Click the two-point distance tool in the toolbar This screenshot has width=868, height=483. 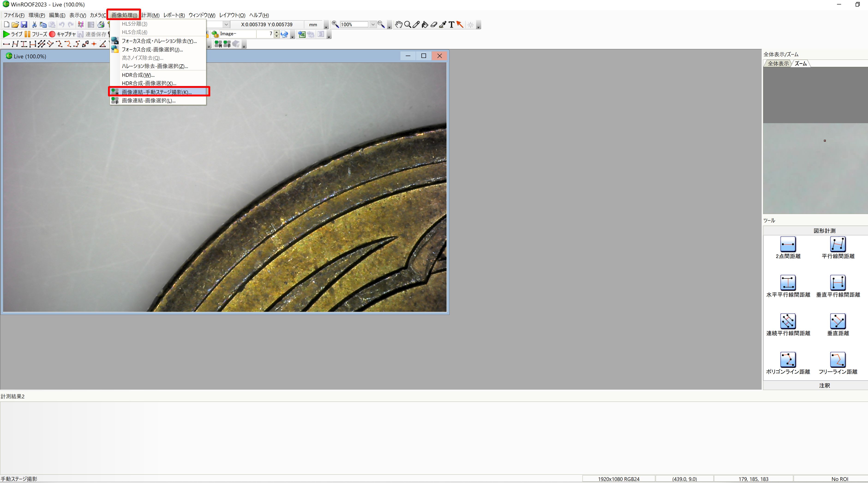tap(6, 44)
